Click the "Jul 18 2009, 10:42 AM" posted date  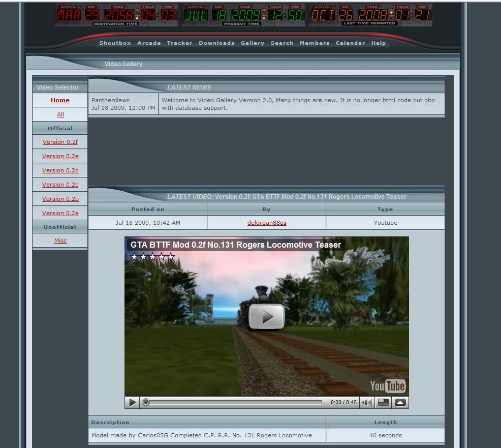click(x=148, y=223)
